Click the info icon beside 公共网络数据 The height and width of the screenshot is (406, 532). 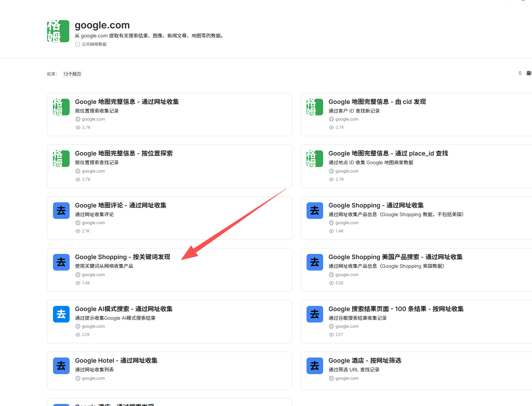(77, 44)
